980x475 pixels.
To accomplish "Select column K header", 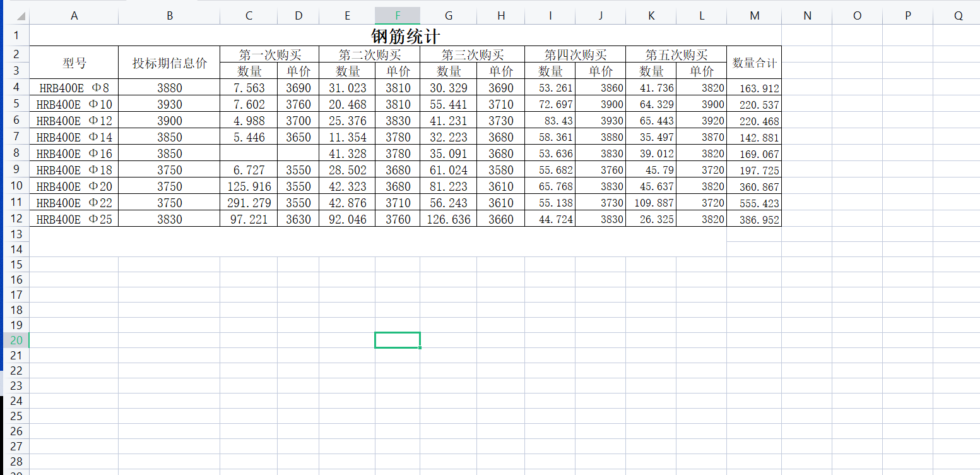I will (651, 16).
